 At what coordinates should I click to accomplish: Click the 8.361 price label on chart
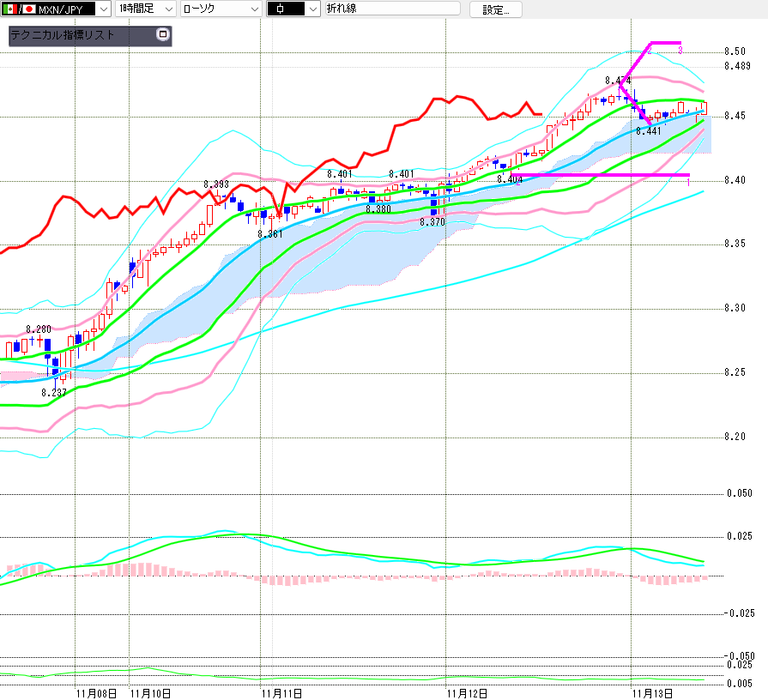[270, 233]
